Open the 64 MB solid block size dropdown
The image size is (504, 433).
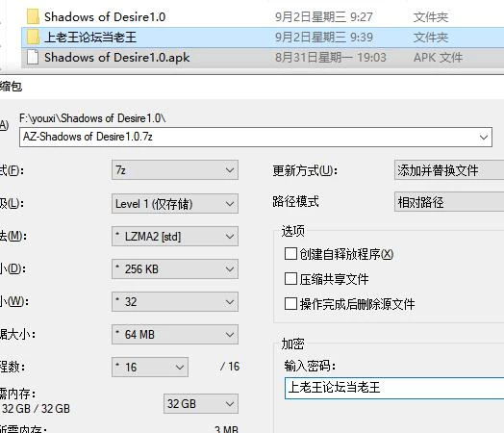pyautogui.click(x=175, y=335)
